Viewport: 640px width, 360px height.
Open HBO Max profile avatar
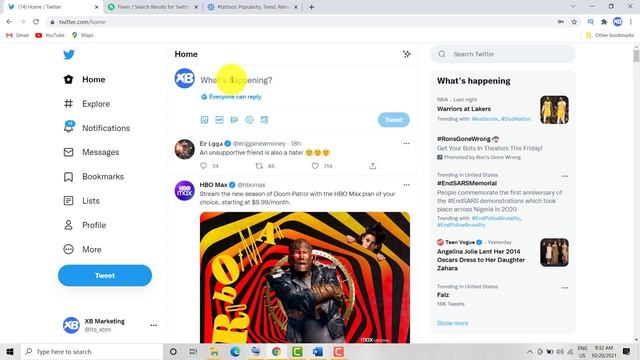(x=184, y=191)
